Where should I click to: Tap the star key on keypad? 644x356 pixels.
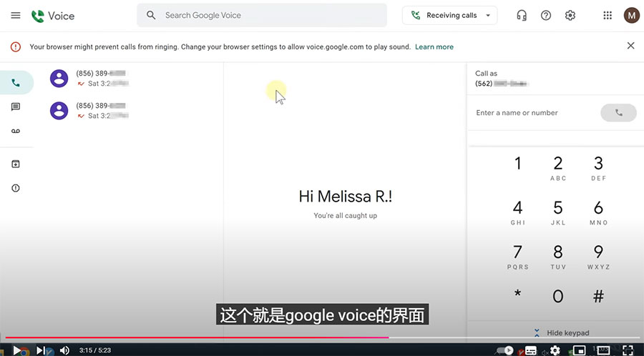pos(518,295)
